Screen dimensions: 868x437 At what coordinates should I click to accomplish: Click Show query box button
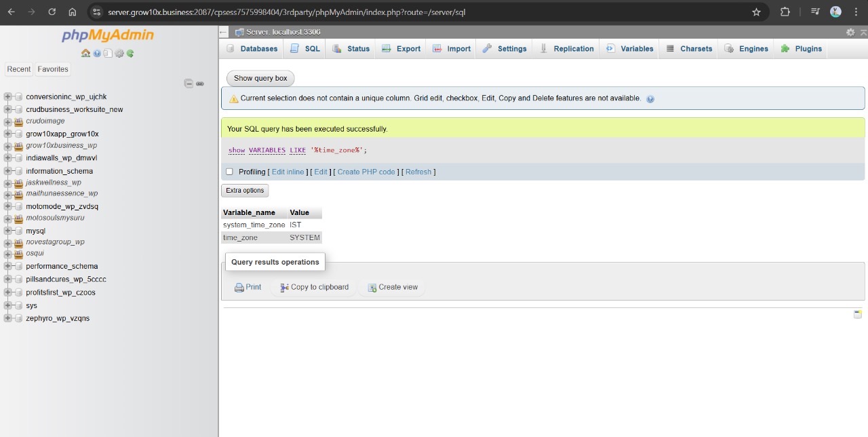(260, 78)
